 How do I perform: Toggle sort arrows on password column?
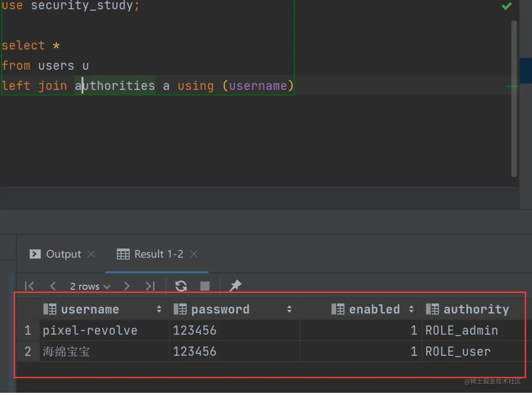pyautogui.click(x=289, y=309)
